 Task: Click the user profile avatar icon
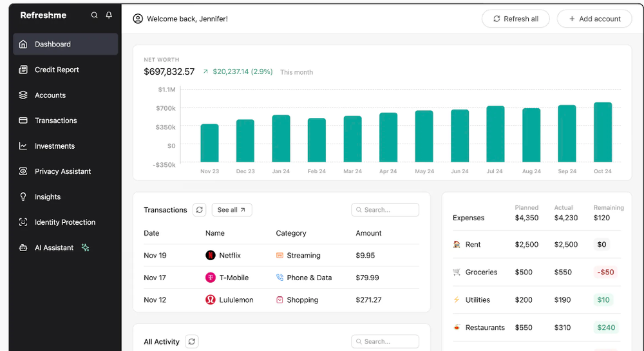138,19
